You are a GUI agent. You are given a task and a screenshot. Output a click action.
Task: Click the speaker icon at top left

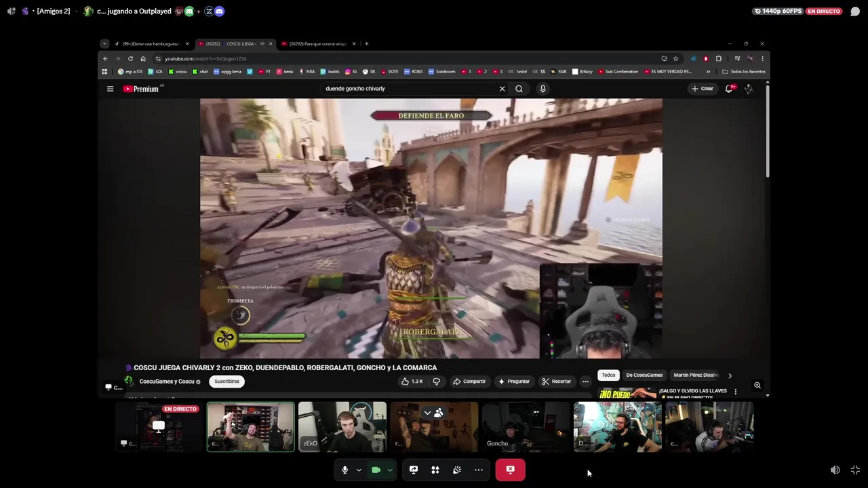(11, 11)
